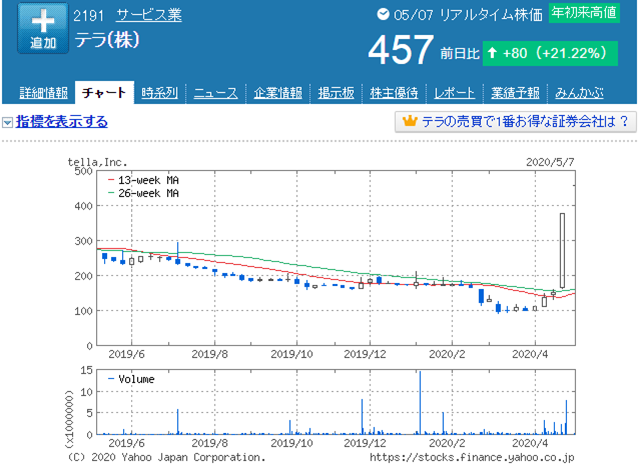
Task: Click the 追加 plus button
Action: pyautogui.click(x=43, y=28)
